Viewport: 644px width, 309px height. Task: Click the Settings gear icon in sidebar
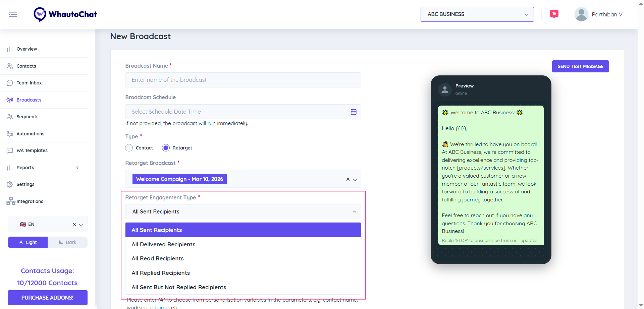point(10,185)
